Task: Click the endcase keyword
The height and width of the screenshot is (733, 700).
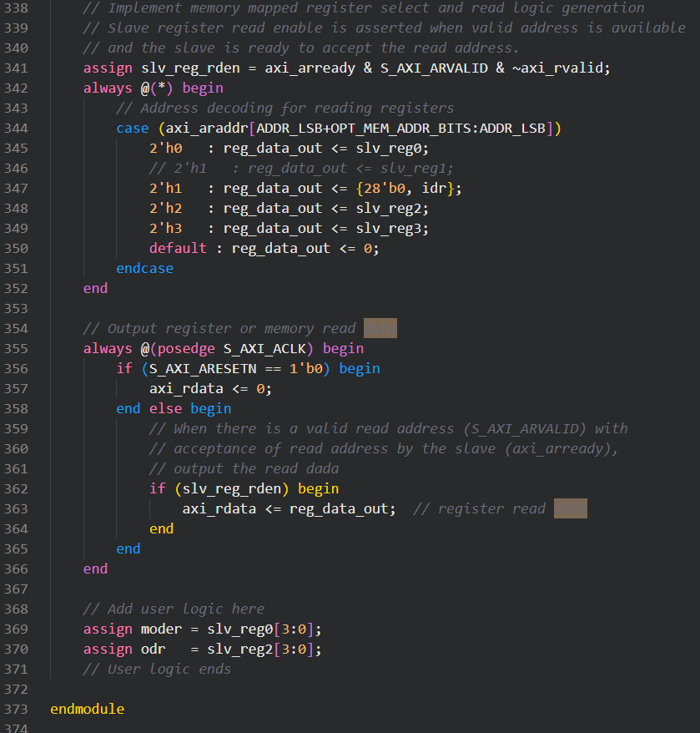Action: pyautogui.click(x=144, y=268)
